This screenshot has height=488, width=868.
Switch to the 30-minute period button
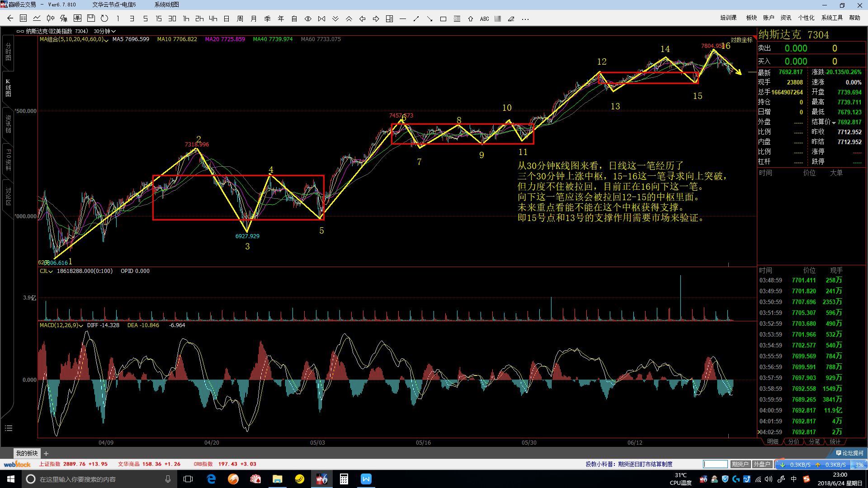172,19
